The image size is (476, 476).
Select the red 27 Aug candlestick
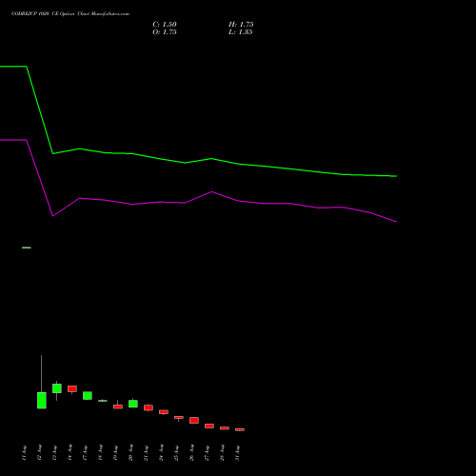209,426
